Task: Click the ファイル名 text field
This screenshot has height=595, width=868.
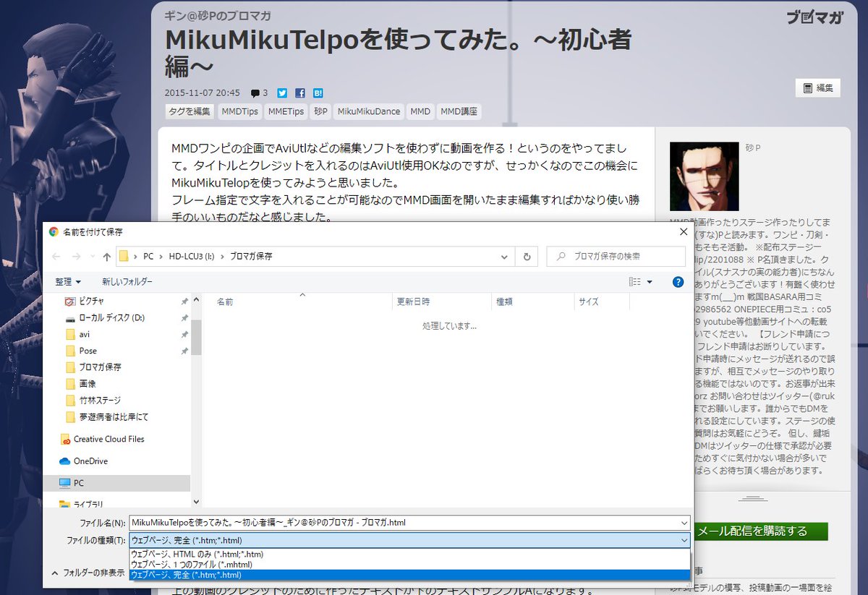Action: coord(404,522)
